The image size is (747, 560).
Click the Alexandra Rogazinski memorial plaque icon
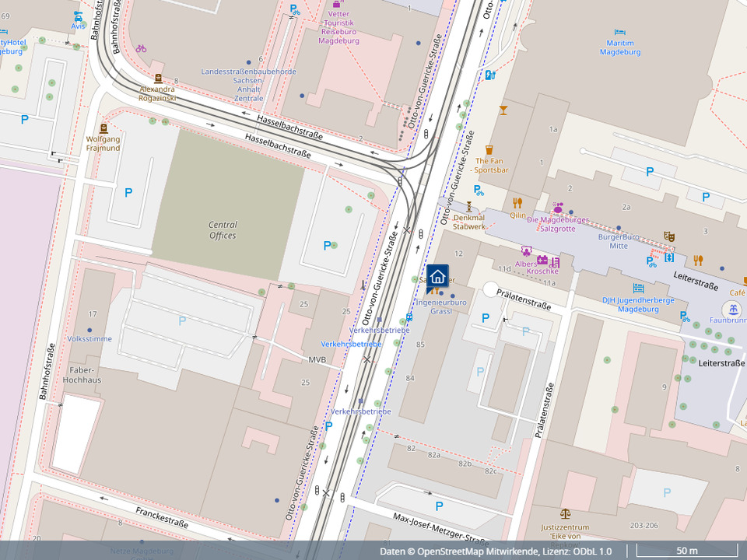click(159, 79)
